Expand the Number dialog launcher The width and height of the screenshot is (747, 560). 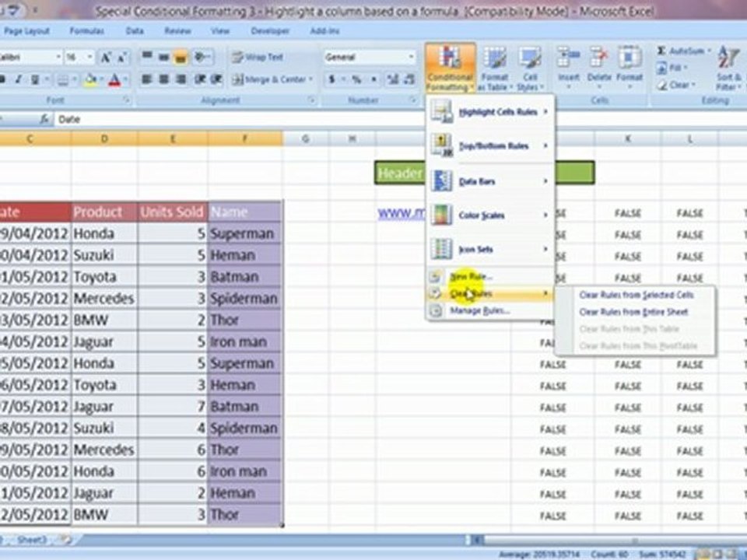pyautogui.click(x=412, y=100)
